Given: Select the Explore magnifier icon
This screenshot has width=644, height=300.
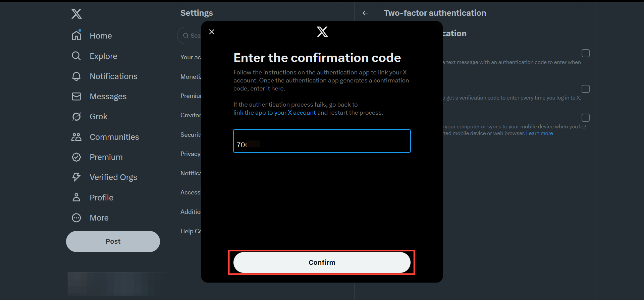Looking at the screenshot, I should [x=76, y=56].
